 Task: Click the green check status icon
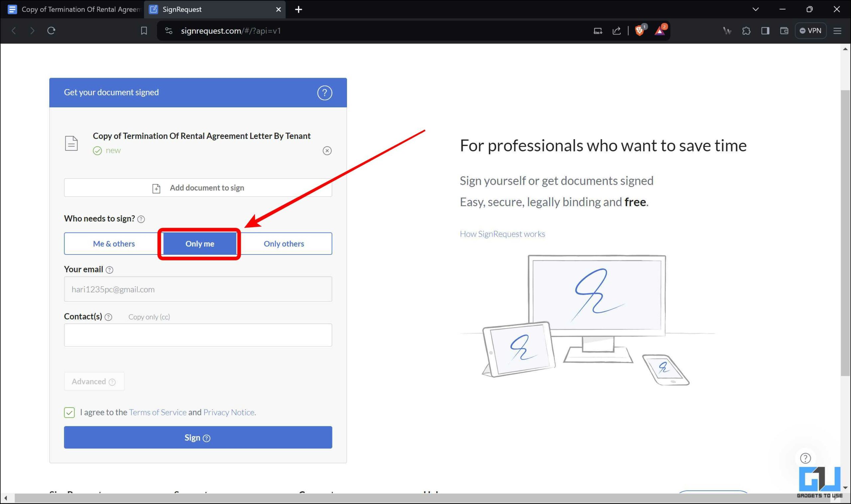[x=97, y=151]
